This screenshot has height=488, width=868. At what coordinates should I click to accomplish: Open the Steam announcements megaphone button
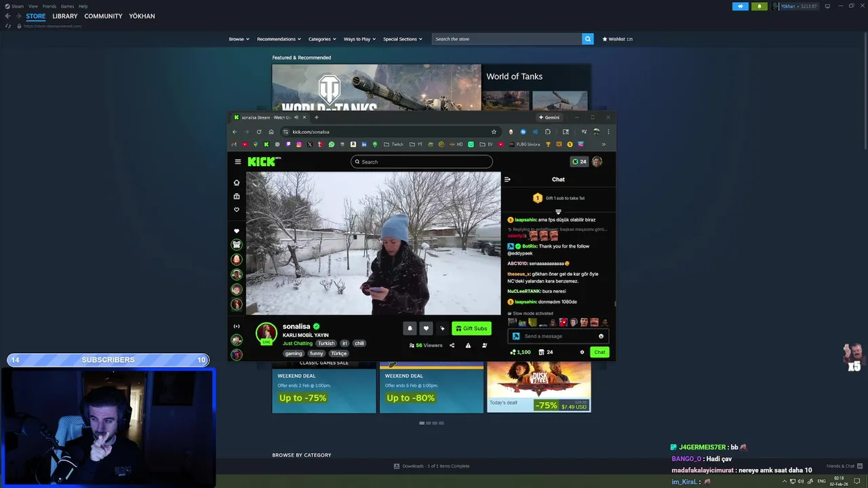[x=741, y=6]
